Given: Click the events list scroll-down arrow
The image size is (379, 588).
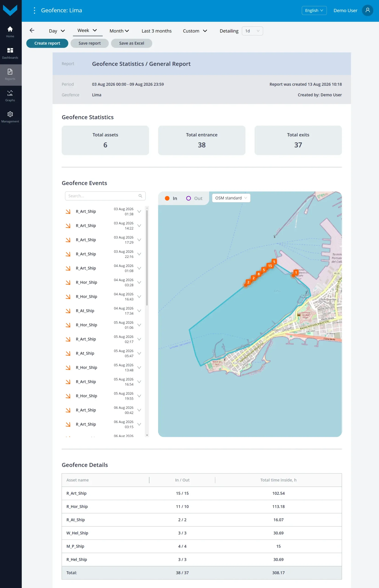Looking at the screenshot, I should (147, 435).
